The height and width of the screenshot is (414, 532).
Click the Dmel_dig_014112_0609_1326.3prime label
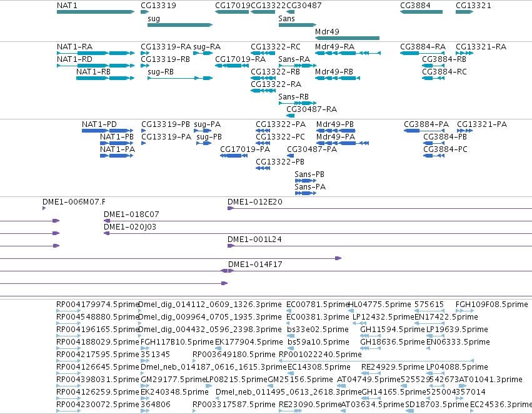[x=210, y=305]
